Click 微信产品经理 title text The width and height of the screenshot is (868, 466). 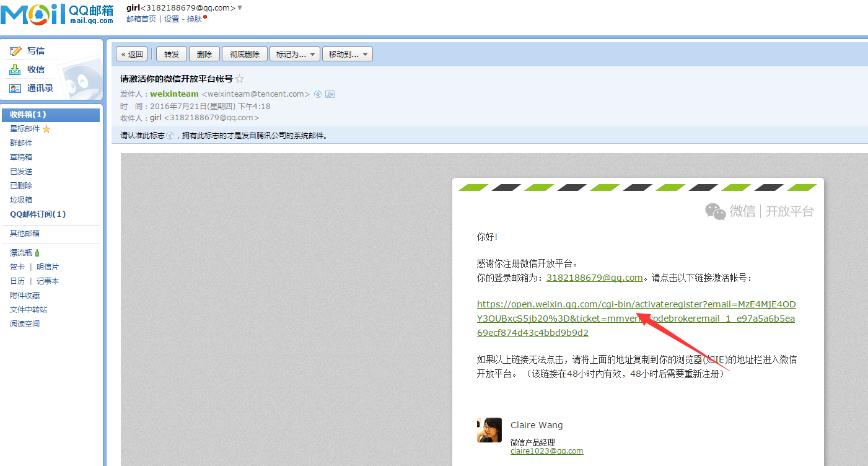pos(533,442)
